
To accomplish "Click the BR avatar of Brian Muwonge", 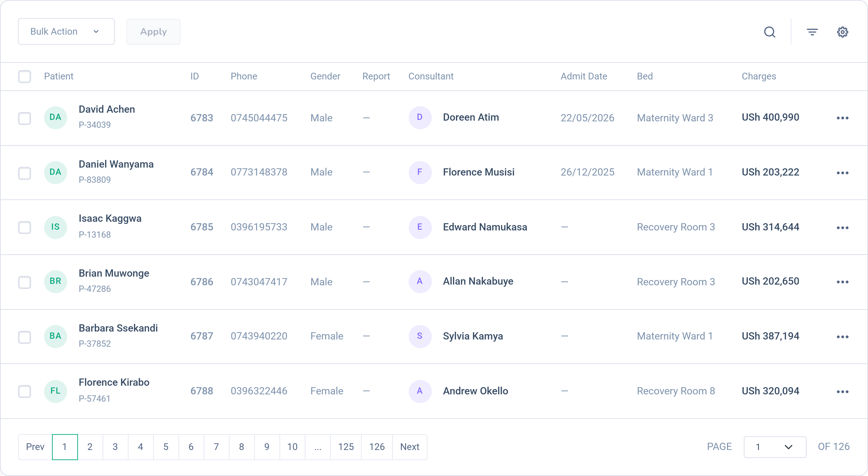I will coord(56,281).
